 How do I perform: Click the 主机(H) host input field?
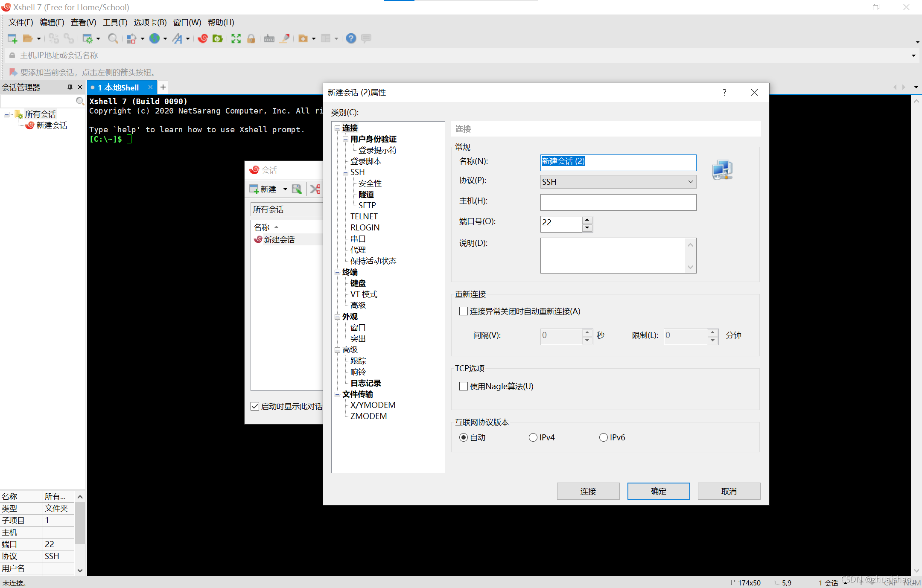coord(618,202)
